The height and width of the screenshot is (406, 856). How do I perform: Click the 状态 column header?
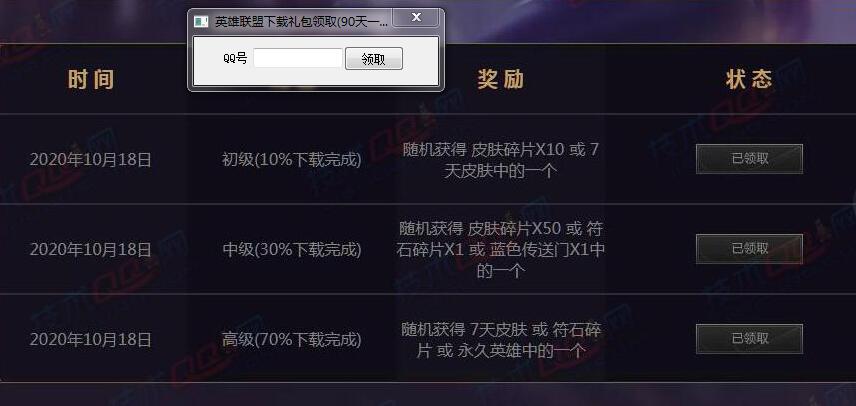[x=749, y=79]
